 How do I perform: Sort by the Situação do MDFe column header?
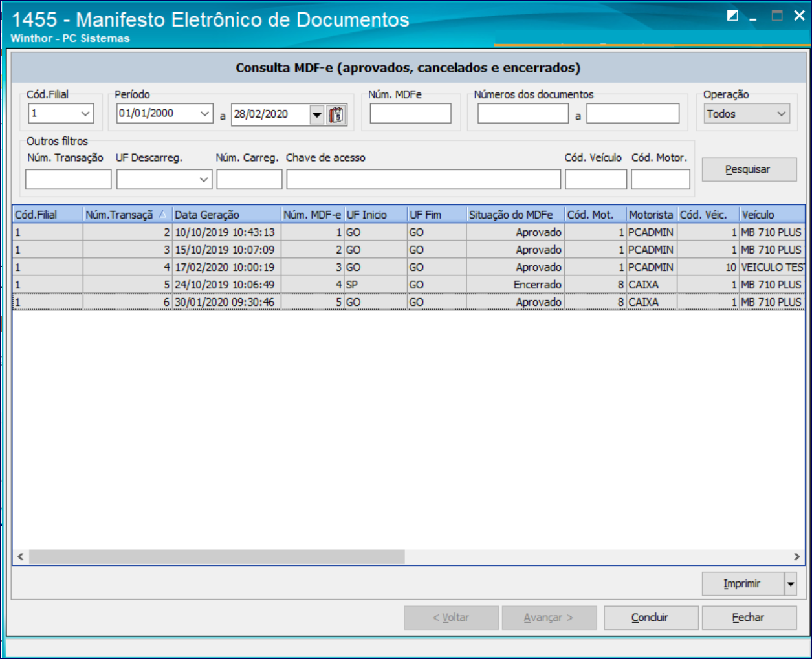click(516, 215)
